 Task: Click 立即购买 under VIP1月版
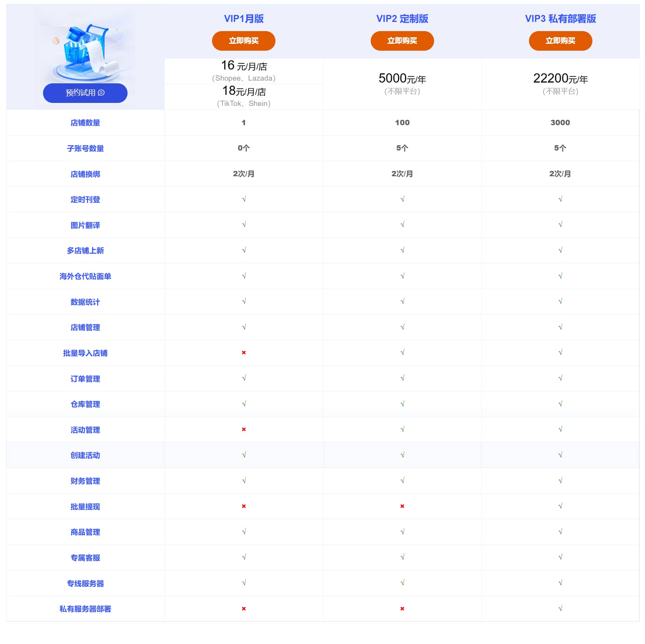click(x=244, y=40)
